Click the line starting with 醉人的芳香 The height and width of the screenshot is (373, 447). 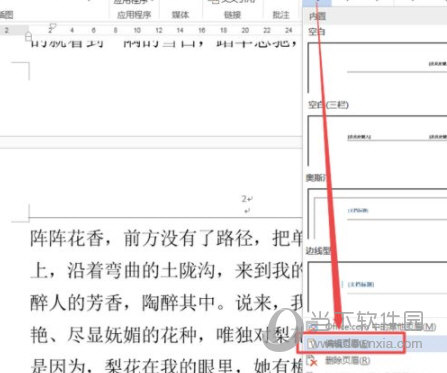pos(166,303)
